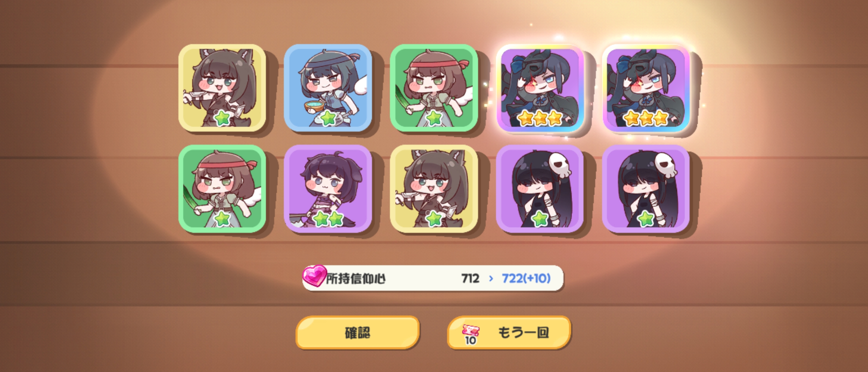Tap the green star on the blue card
This screenshot has width=868, height=372.
(x=328, y=118)
